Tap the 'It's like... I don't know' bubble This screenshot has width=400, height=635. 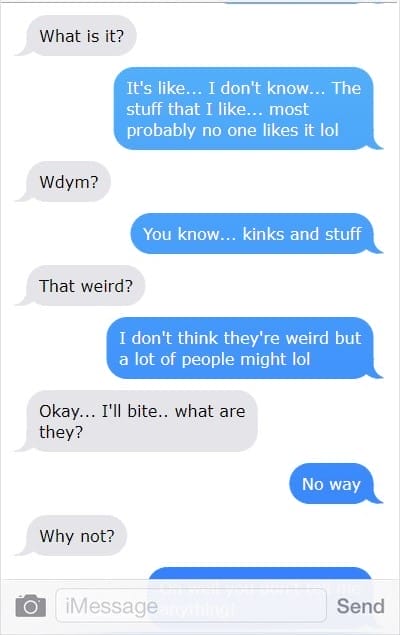coord(248,109)
